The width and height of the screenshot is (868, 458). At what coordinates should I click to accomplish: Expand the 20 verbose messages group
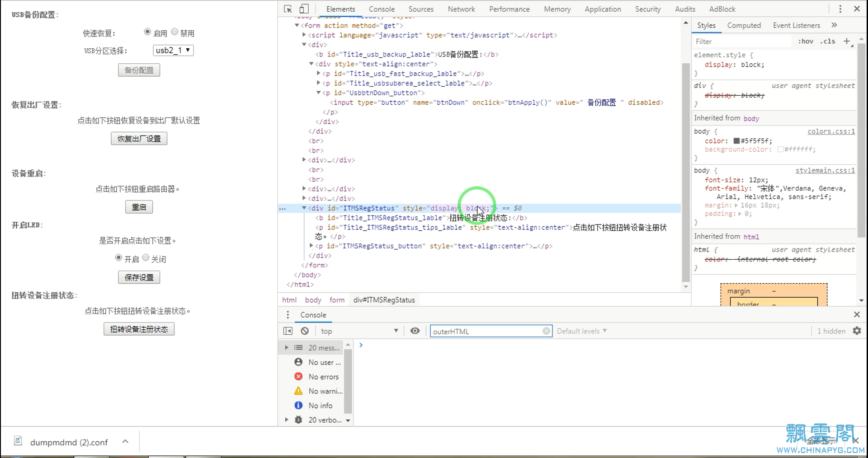286,420
